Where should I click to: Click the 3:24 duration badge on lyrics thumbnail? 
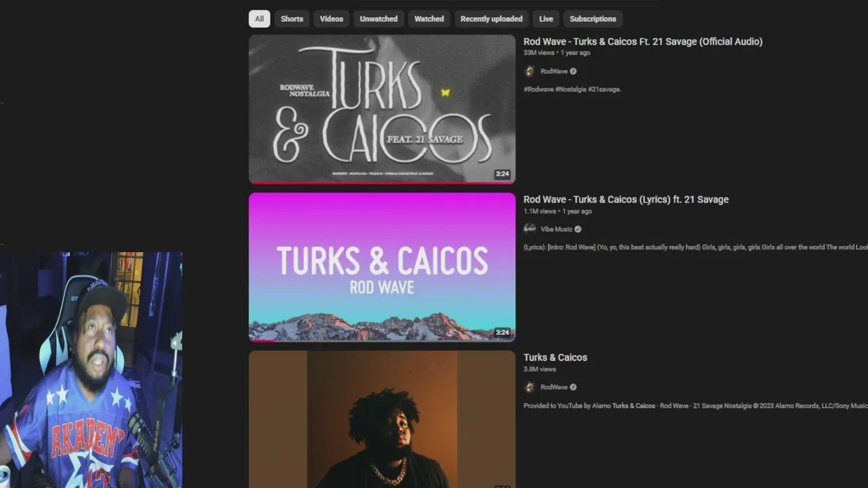pos(502,332)
